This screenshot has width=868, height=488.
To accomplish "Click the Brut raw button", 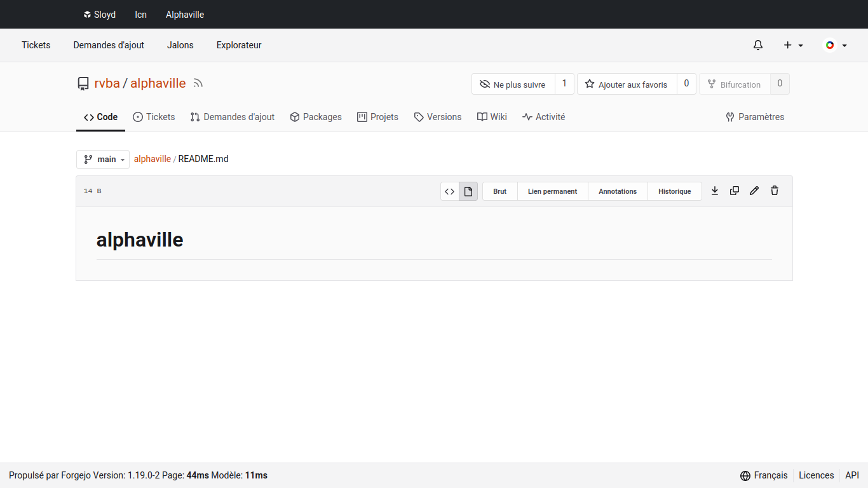I will (x=499, y=191).
